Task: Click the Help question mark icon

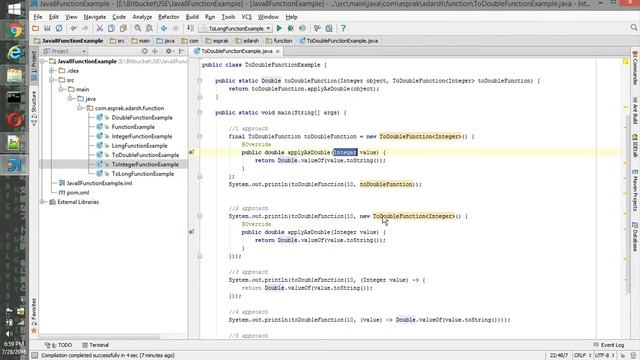Action: click(x=343, y=29)
